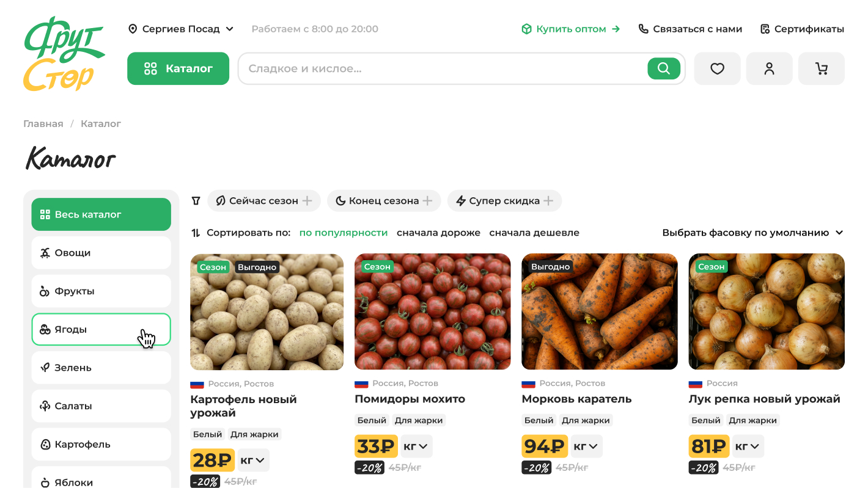Image resolution: width=868 pixels, height=488 pixels.
Task: Click the filter funnel icon
Action: [x=196, y=201]
